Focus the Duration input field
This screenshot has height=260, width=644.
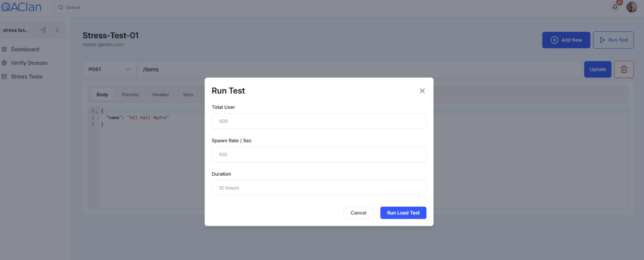pyautogui.click(x=319, y=188)
